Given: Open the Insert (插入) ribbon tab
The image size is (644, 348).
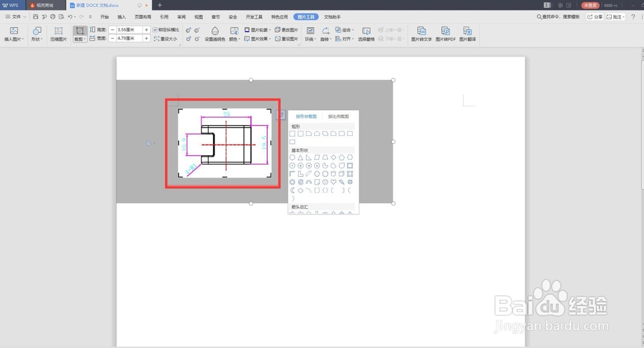Looking at the screenshot, I should (122, 17).
